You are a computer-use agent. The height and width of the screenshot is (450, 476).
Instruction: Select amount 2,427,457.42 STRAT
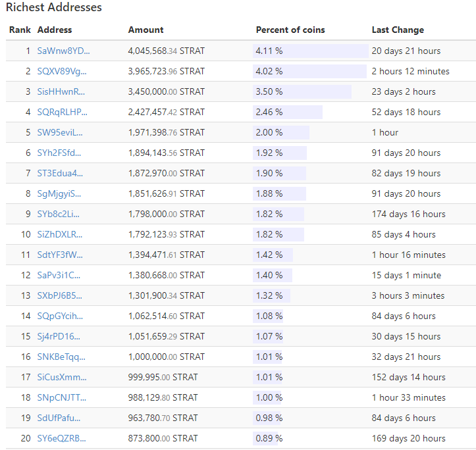click(x=167, y=112)
